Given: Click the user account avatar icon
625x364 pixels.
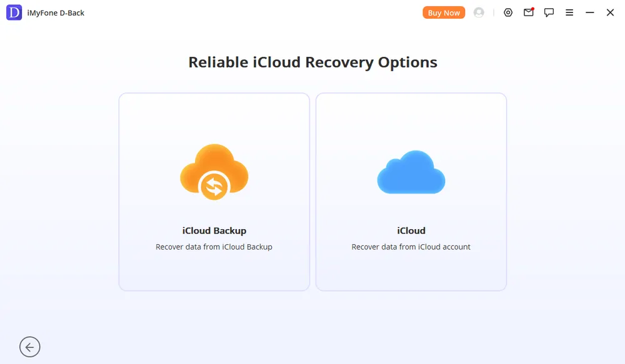Looking at the screenshot, I should tap(479, 12).
